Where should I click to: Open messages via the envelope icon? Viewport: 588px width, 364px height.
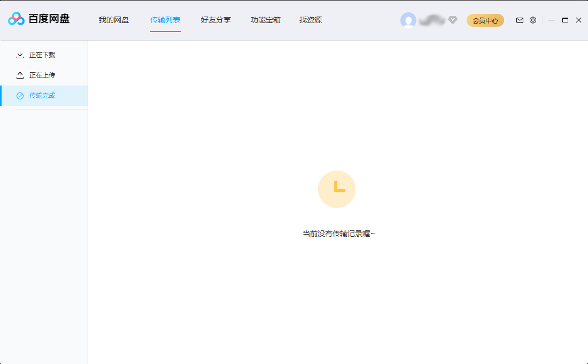pyautogui.click(x=519, y=20)
